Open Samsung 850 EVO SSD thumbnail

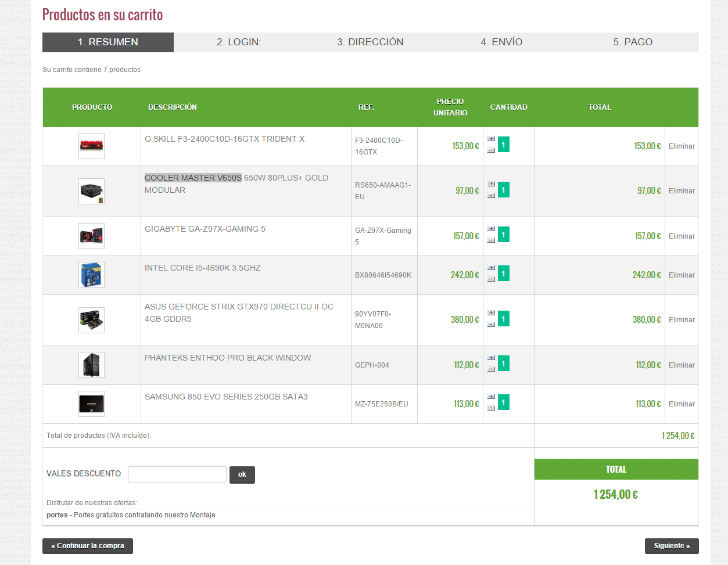[x=91, y=404]
